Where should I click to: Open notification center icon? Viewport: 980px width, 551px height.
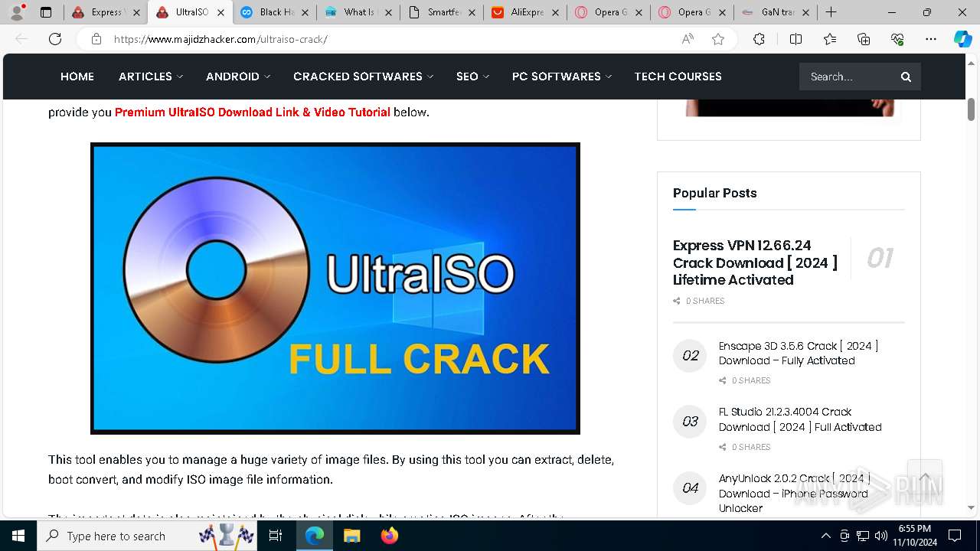pyautogui.click(x=955, y=536)
